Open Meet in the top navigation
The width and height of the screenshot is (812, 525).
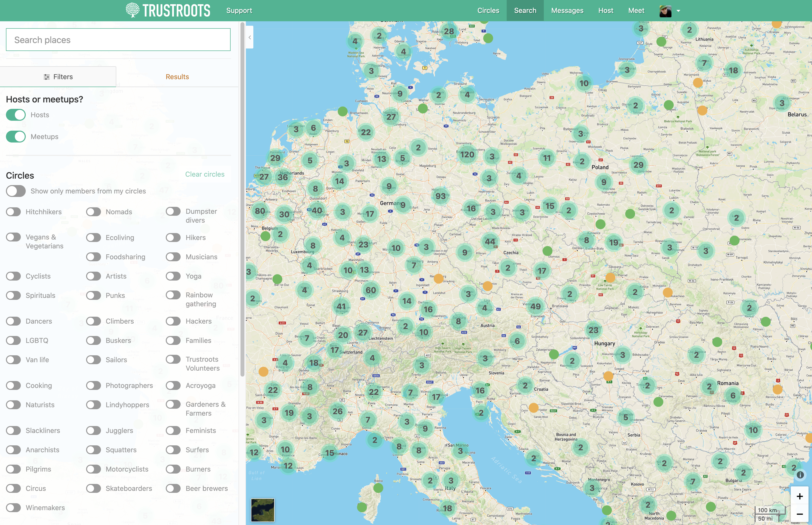coord(636,11)
